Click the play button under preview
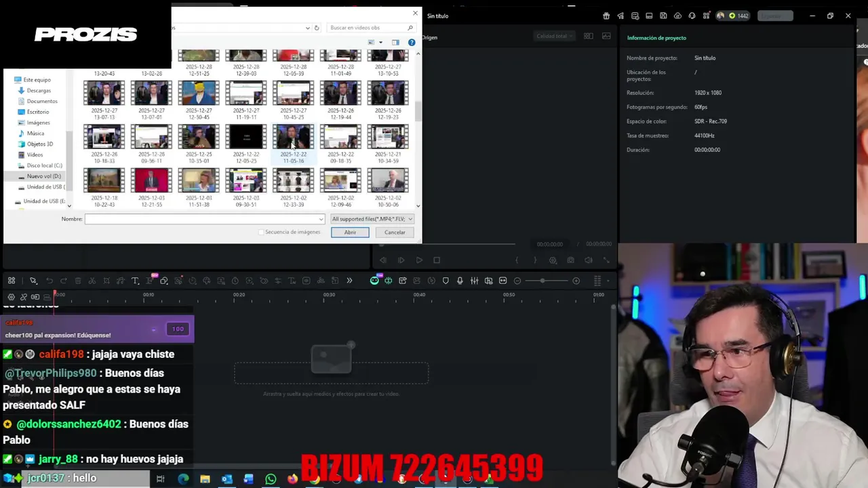 click(x=419, y=260)
